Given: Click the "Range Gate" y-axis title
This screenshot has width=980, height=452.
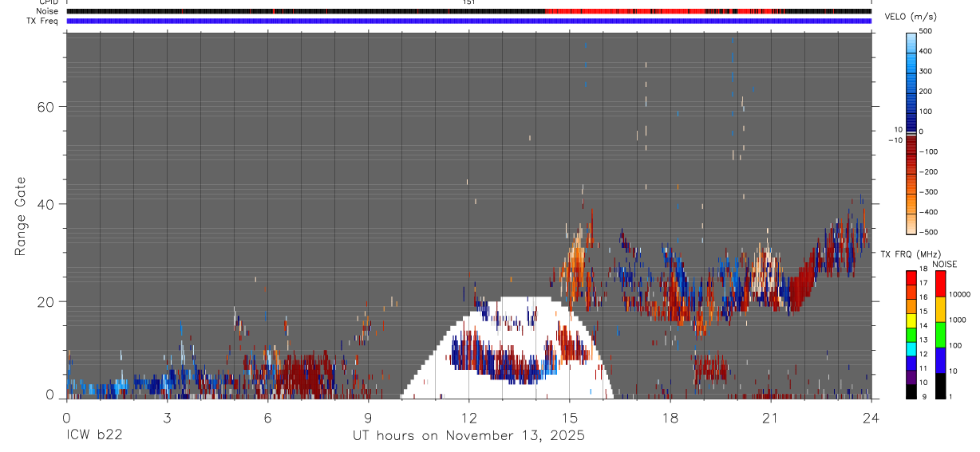Looking at the screenshot, I should tap(21, 217).
